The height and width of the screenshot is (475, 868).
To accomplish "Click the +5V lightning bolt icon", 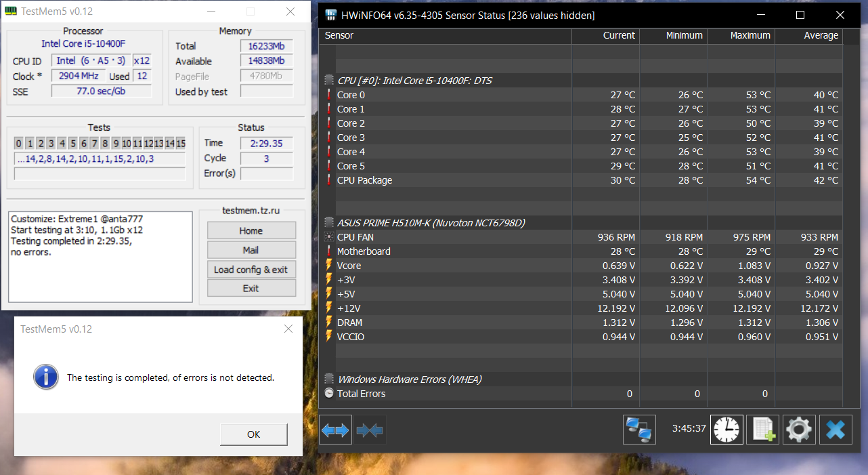I will pos(329,294).
